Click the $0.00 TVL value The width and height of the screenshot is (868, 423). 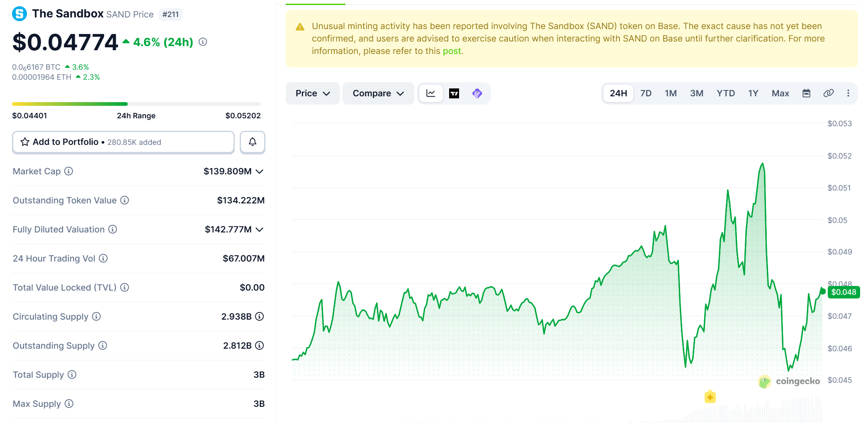[252, 288]
